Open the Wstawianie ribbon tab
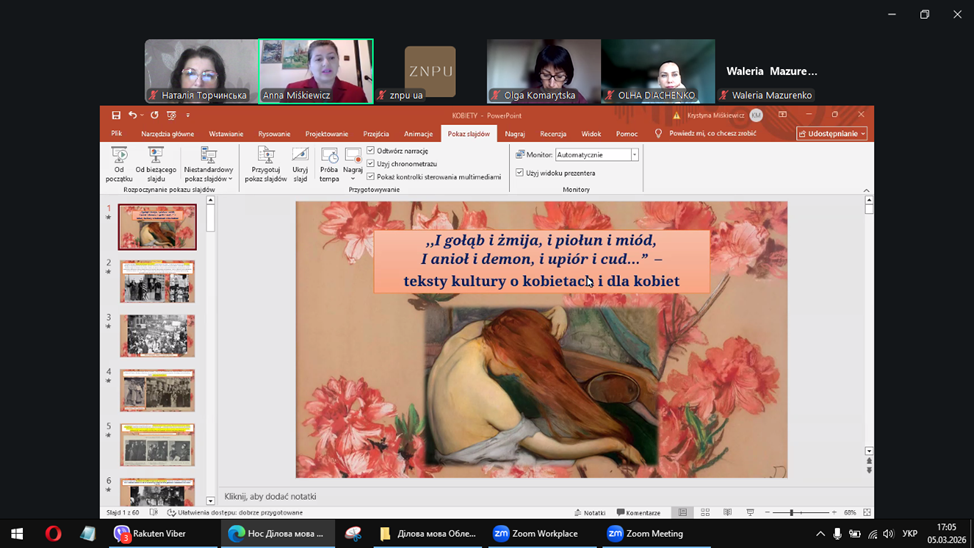The height and width of the screenshot is (548, 974). point(226,134)
